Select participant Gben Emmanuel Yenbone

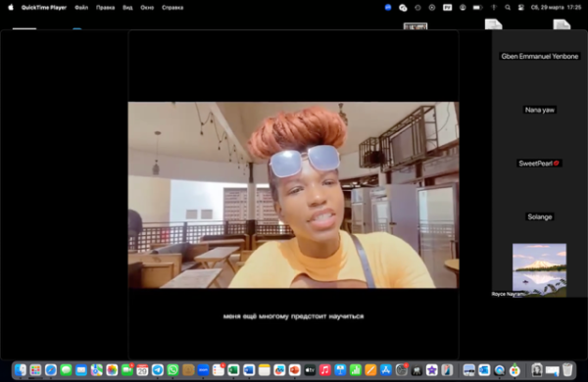(x=540, y=56)
